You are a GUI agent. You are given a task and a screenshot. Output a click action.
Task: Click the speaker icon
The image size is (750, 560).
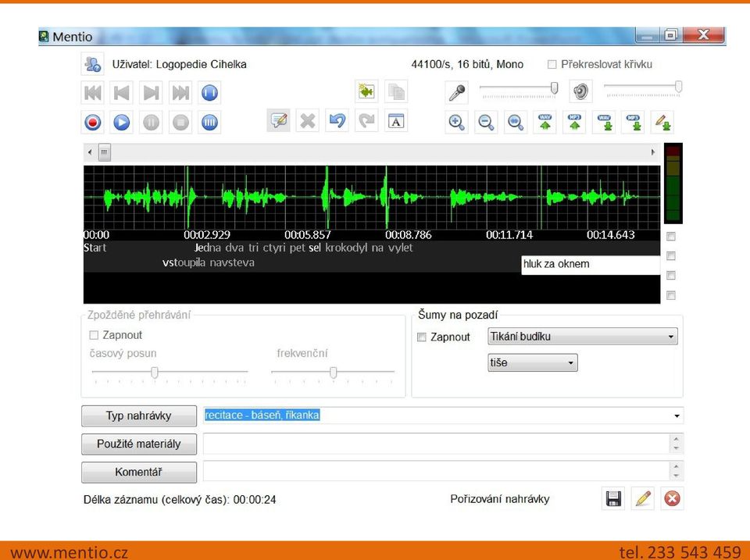point(580,91)
